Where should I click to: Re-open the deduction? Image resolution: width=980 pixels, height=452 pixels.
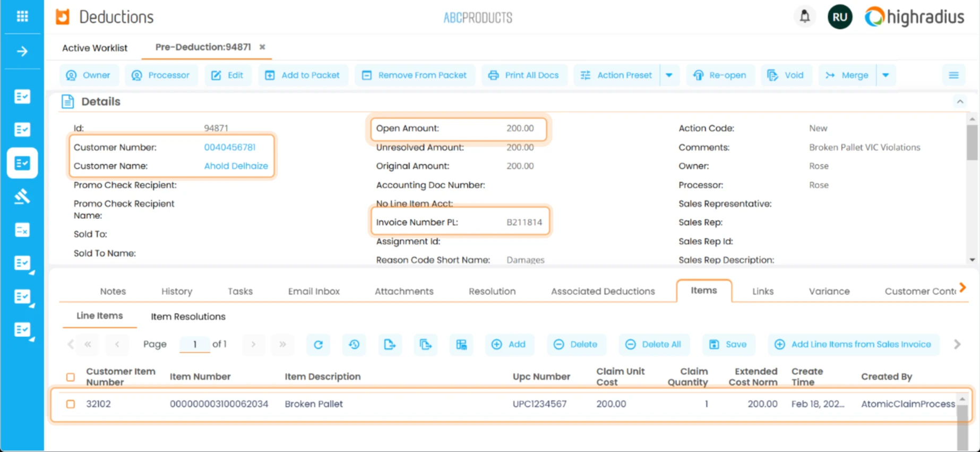pyautogui.click(x=720, y=75)
